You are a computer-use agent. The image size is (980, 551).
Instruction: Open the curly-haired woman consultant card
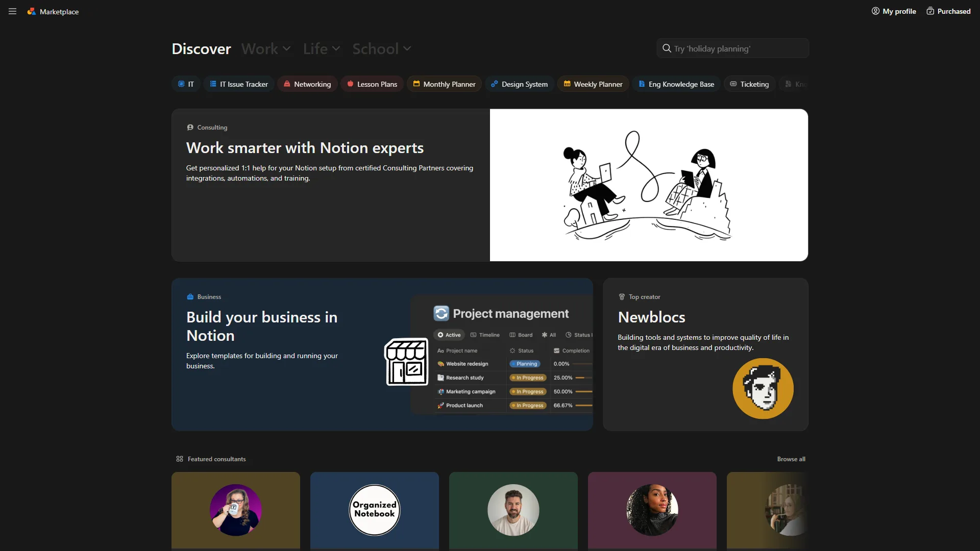tap(652, 510)
